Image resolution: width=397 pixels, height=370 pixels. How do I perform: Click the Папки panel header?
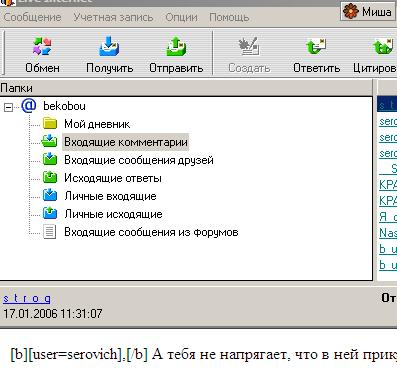tap(186, 88)
